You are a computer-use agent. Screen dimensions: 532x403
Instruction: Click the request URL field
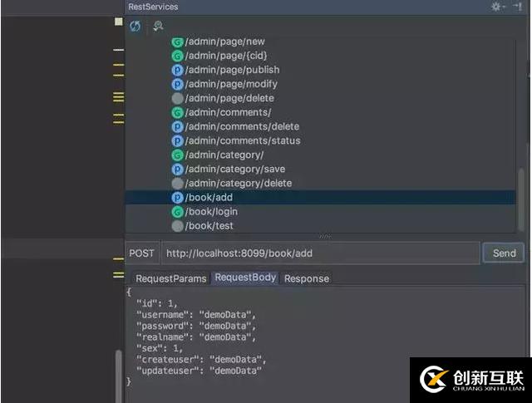point(321,253)
